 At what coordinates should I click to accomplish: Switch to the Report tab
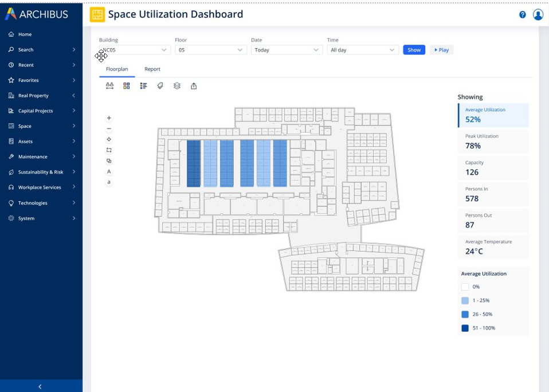(152, 69)
